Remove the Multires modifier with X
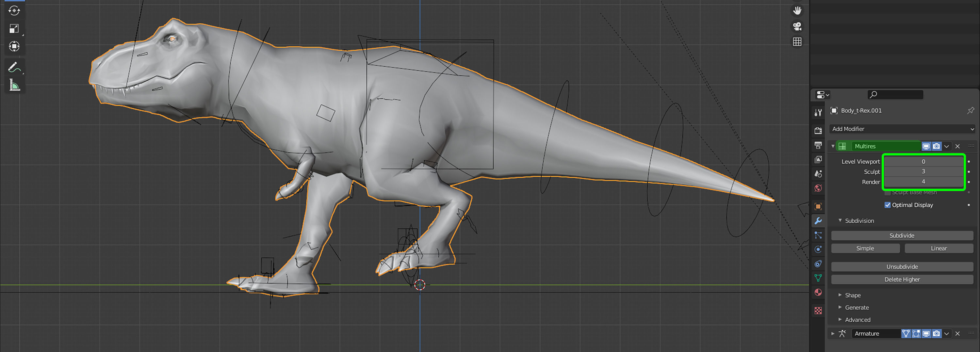Screen dimensions: 980x352 [x=957, y=146]
